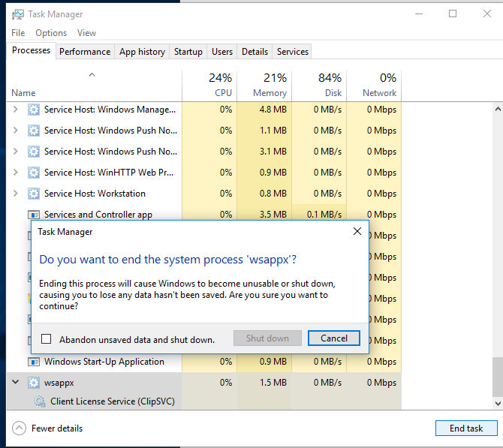The image size is (503, 448).
Task: Select Service Host: Workstation row text
Action: [x=95, y=194]
